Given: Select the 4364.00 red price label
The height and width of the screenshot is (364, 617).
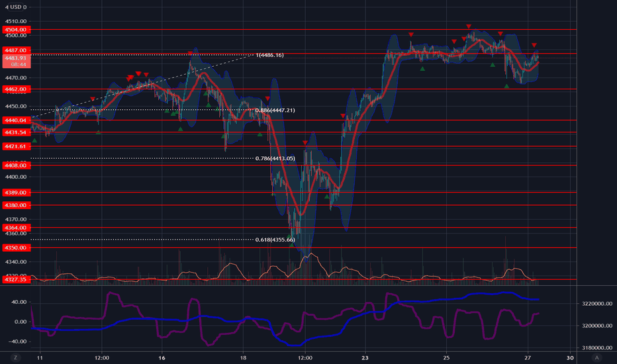Looking at the screenshot, I should coord(16,228).
